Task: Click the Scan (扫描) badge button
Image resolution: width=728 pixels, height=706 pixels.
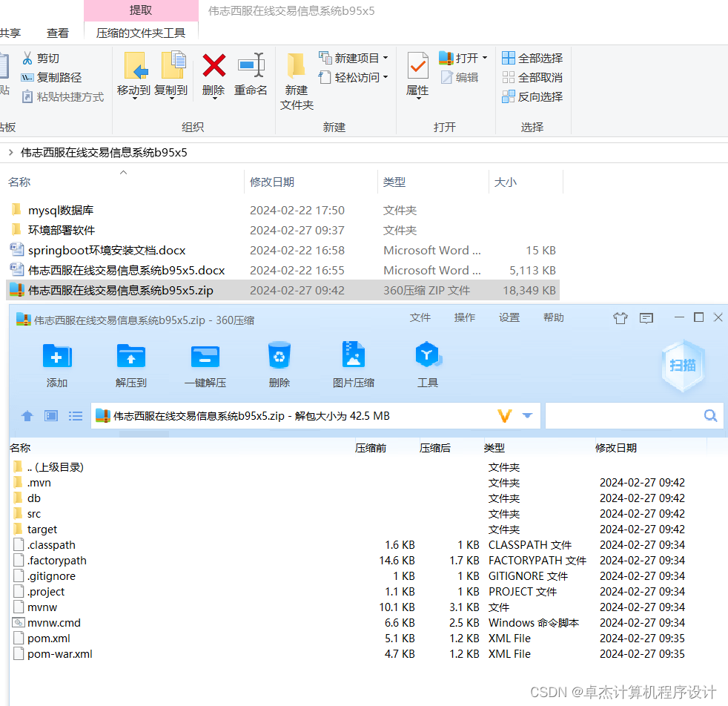Action: 683,366
